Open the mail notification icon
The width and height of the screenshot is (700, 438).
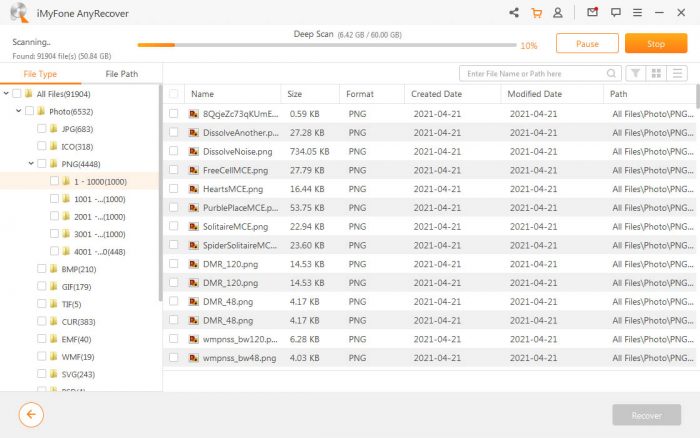(592, 13)
